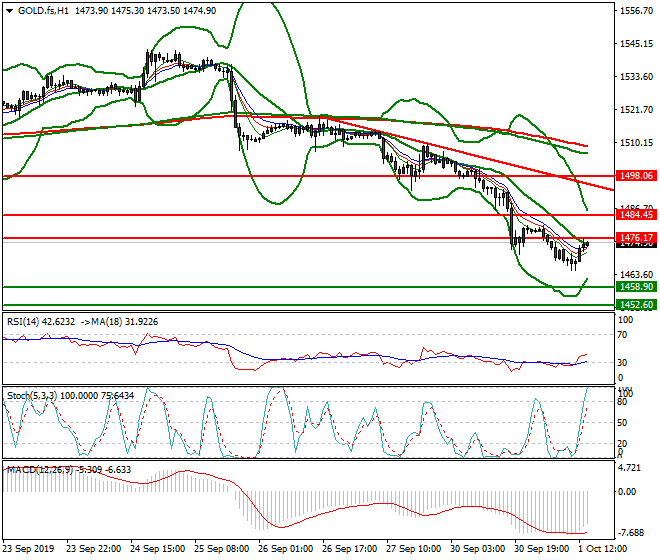660x560 pixels.
Task: Click the 1 Oct 12:00 time axis label
Action: click(x=603, y=549)
